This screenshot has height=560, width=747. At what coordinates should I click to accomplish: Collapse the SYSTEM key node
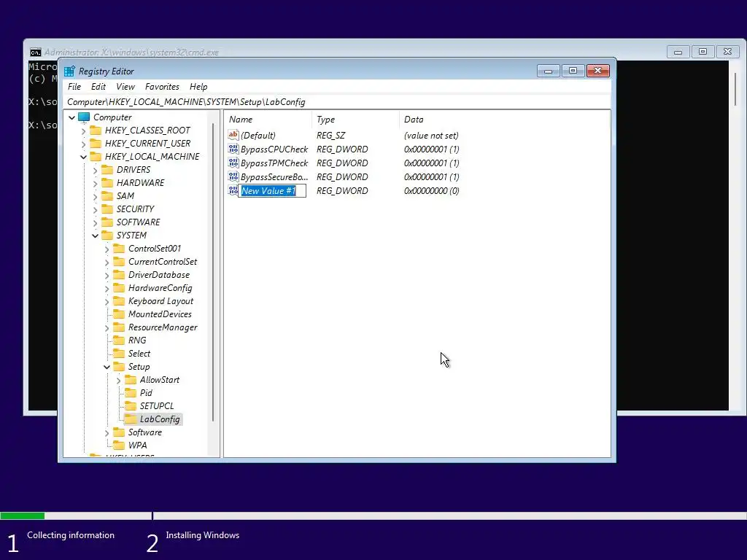[96, 236]
